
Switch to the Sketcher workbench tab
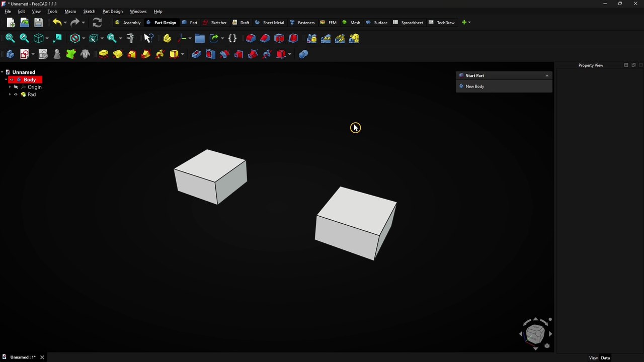(x=214, y=23)
